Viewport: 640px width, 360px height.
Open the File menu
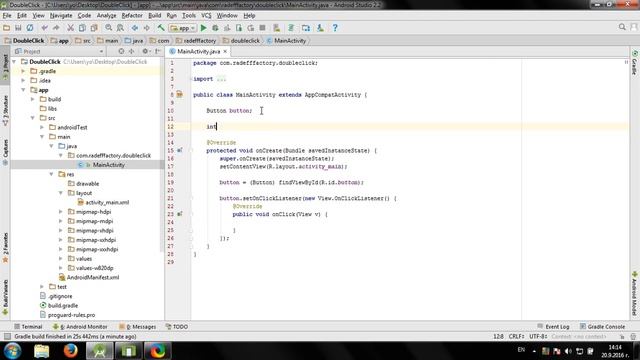click(x=7, y=16)
